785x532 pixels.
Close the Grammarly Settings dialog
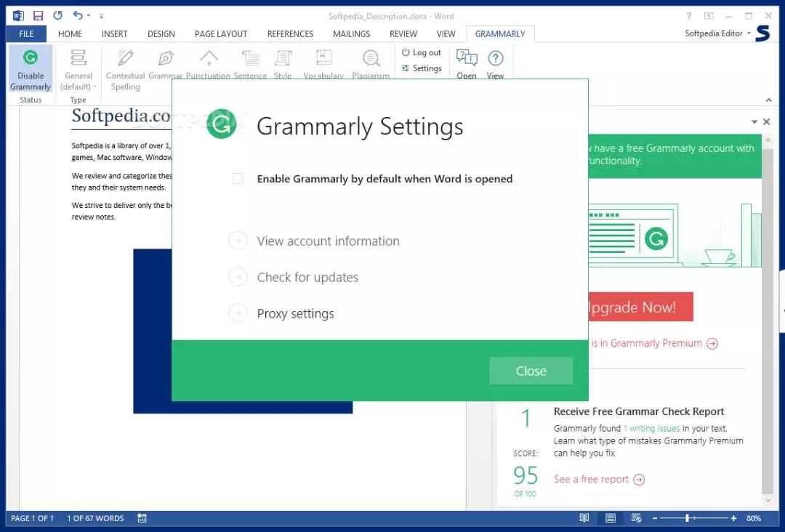(531, 371)
